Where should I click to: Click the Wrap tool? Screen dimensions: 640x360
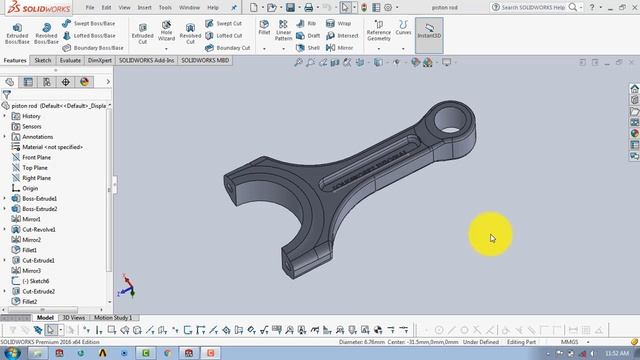click(x=338, y=24)
